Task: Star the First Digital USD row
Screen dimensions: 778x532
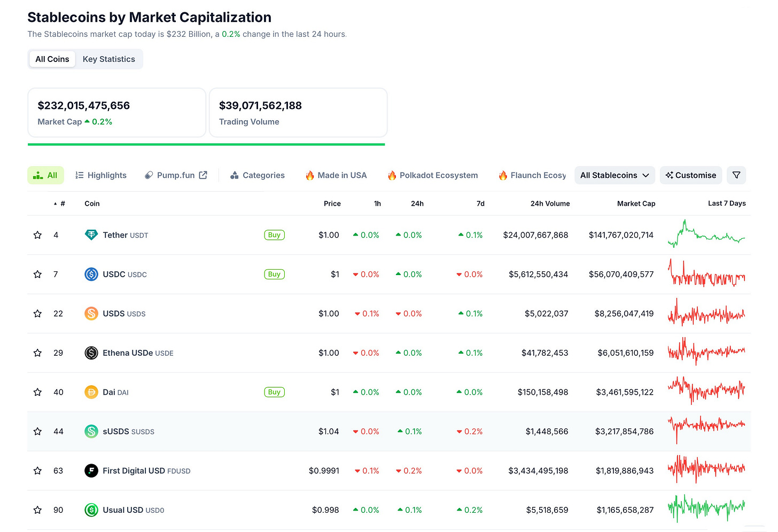Action: point(37,471)
